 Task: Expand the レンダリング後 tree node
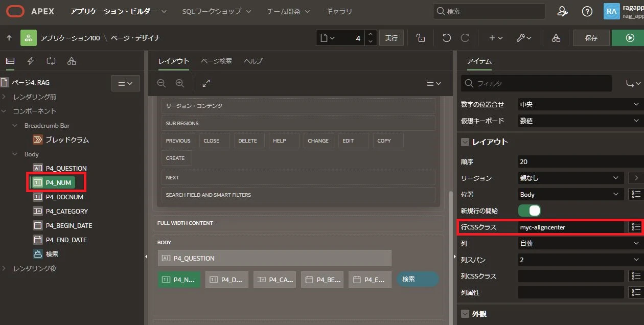pos(4,268)
